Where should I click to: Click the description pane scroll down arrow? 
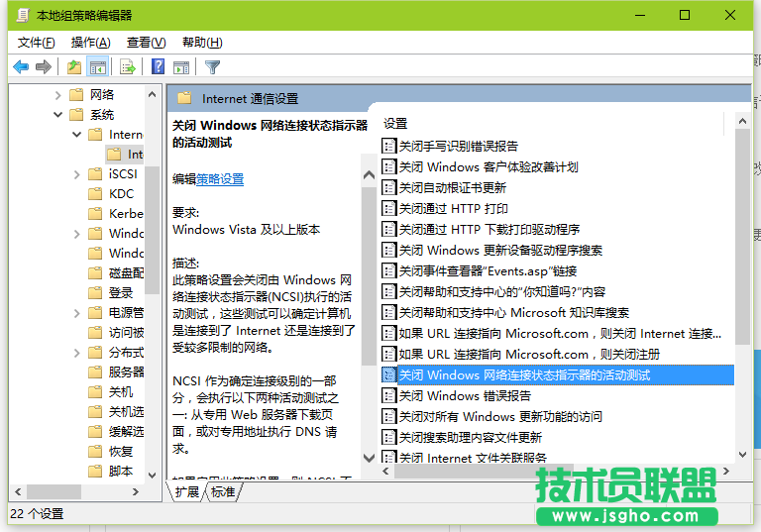tap(370, 458)
